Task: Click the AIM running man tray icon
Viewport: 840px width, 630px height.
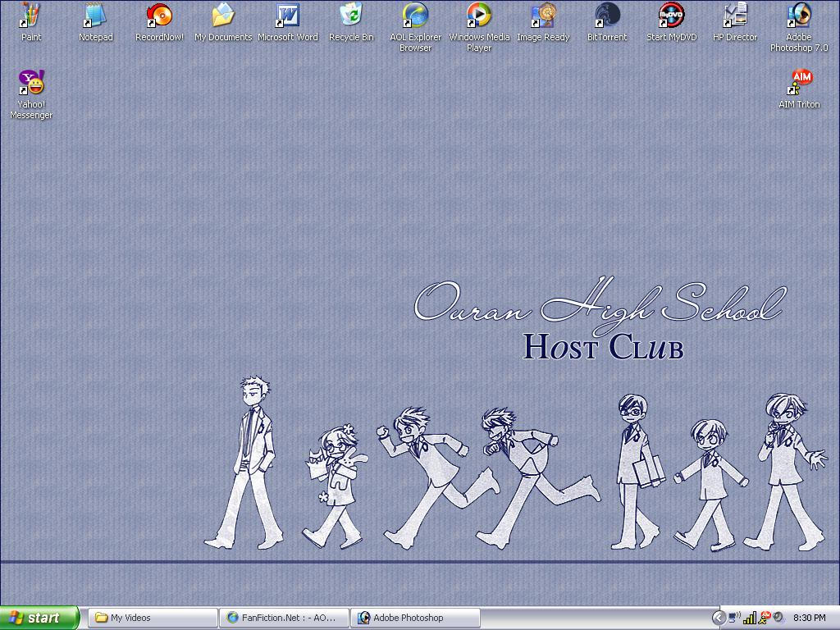Action: coord(764,618)
